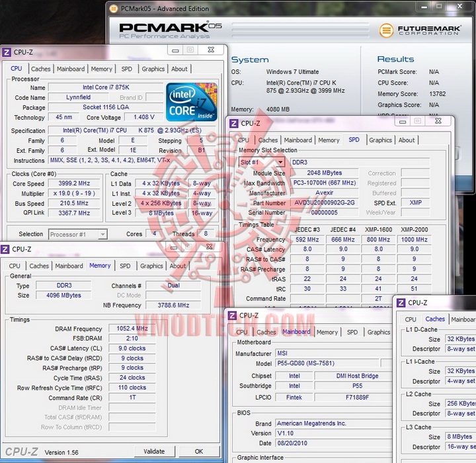Click the Max Bandwidth value PC3-10700H (667 MHz)
Viewport: 476px width, 463px height.
(x=325, y=183)
